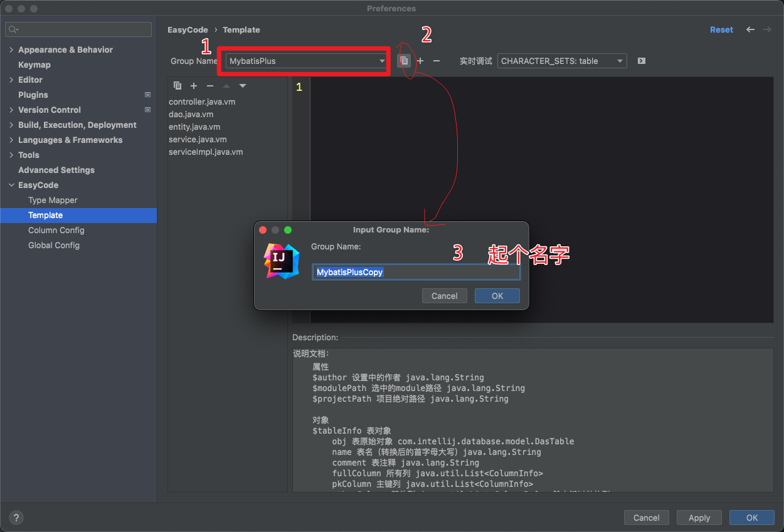Viewport: 784px width, 532px height.
Task: Click Version Control settings indicator icon
Action: pos(147,110)
